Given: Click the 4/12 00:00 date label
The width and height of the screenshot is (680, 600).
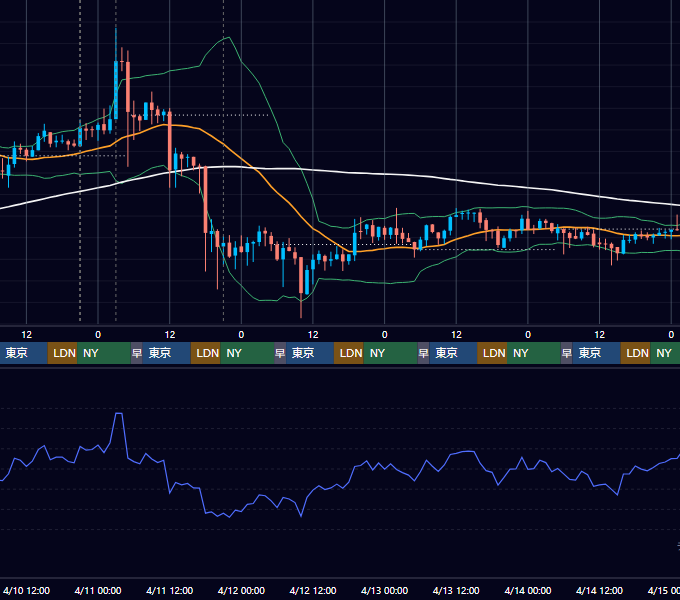Looking at the screenshot, I should click(x=241, y=590).
